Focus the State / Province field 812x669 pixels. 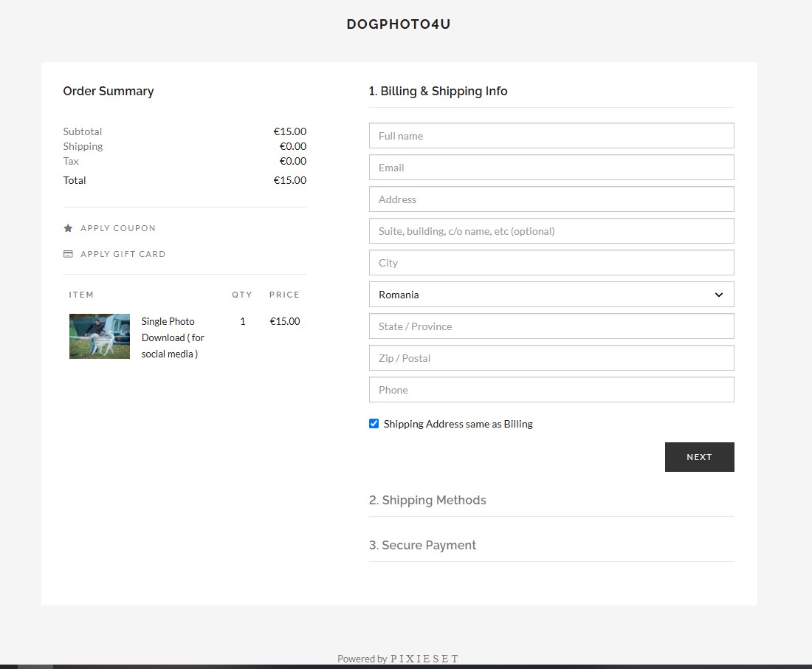point(551,326)
